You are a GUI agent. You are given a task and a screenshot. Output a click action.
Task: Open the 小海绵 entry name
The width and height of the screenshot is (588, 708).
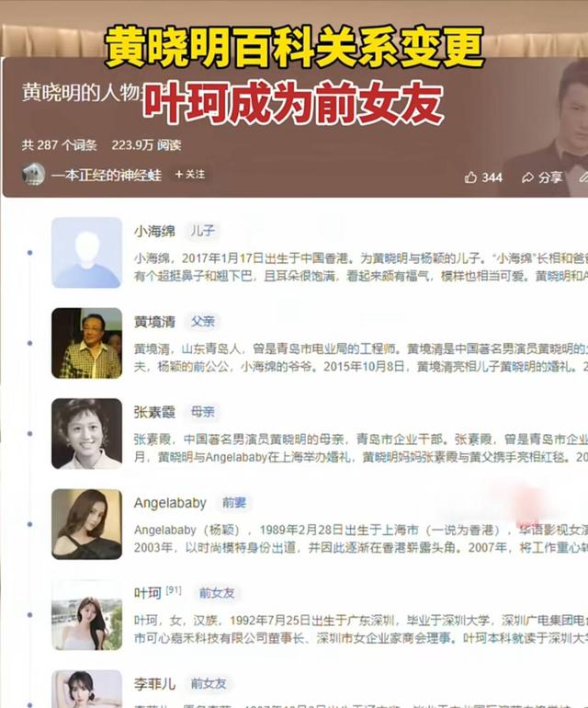pyautogui.click(x=154, y=231)
